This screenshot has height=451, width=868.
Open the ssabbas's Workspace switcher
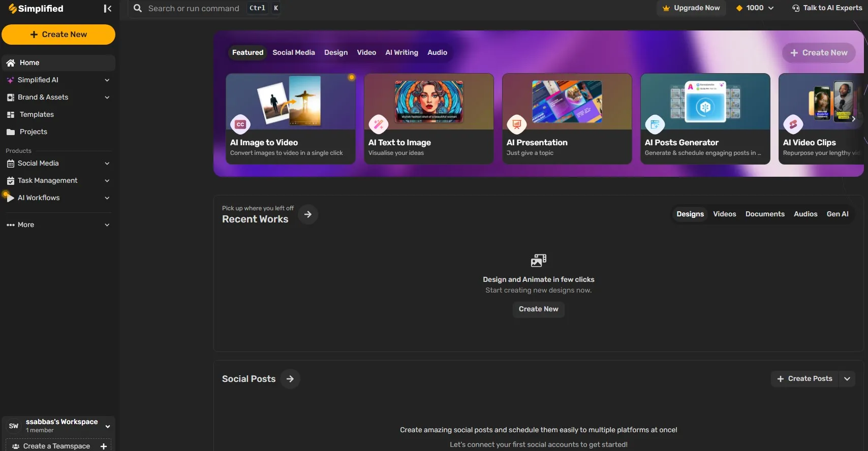coord(58,426)
